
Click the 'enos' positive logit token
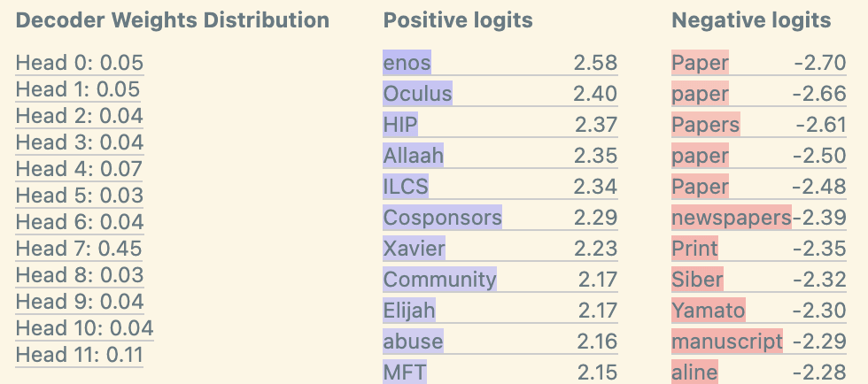pos(407,63)
